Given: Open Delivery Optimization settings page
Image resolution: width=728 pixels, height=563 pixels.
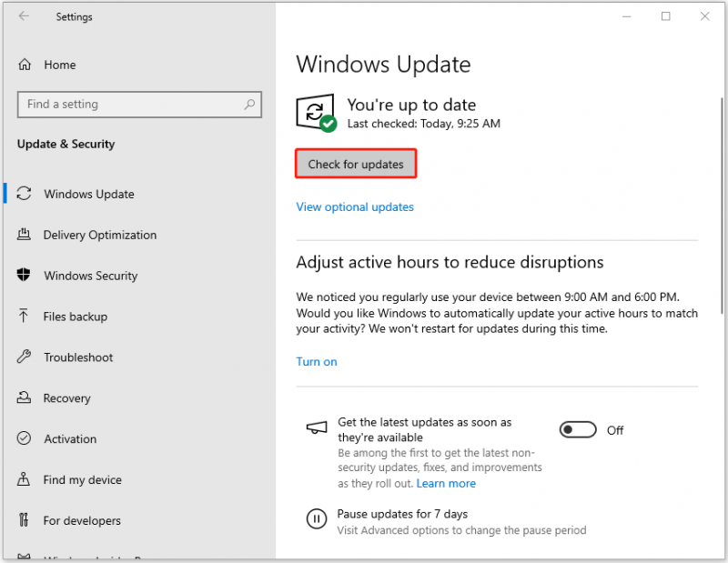Looking at the screenshot, I should 100,235.
